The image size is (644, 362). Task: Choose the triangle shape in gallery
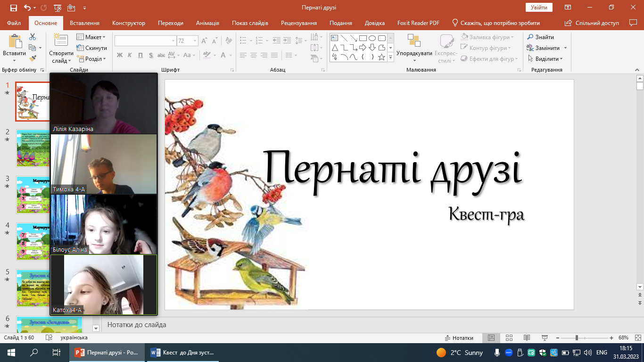coord(334,48)
